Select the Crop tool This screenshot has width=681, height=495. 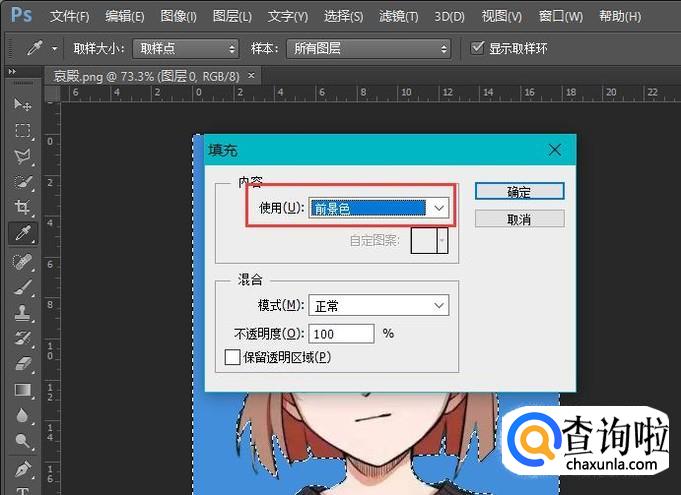pyautogui.click(x=22, y=207)
